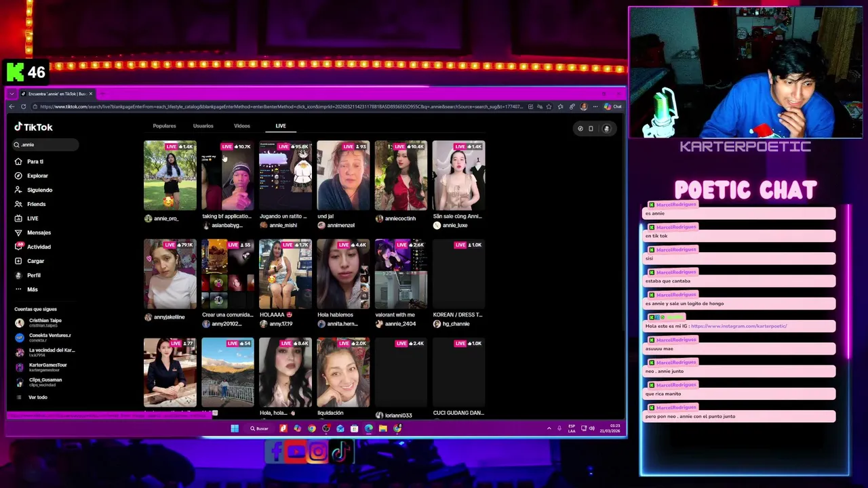Click the taskbar volume icon
This screenshot has height=488, width=868.
tap(591, 428)
